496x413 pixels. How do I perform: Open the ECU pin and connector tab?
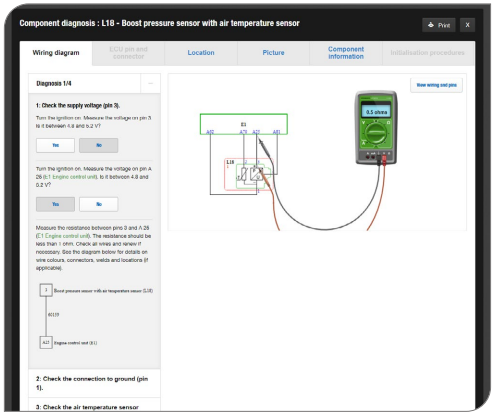[x=128, y=53]
